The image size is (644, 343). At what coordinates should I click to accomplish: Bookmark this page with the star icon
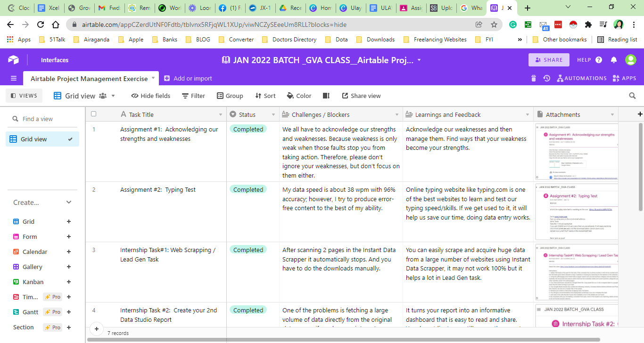click(x=494, y=24)
